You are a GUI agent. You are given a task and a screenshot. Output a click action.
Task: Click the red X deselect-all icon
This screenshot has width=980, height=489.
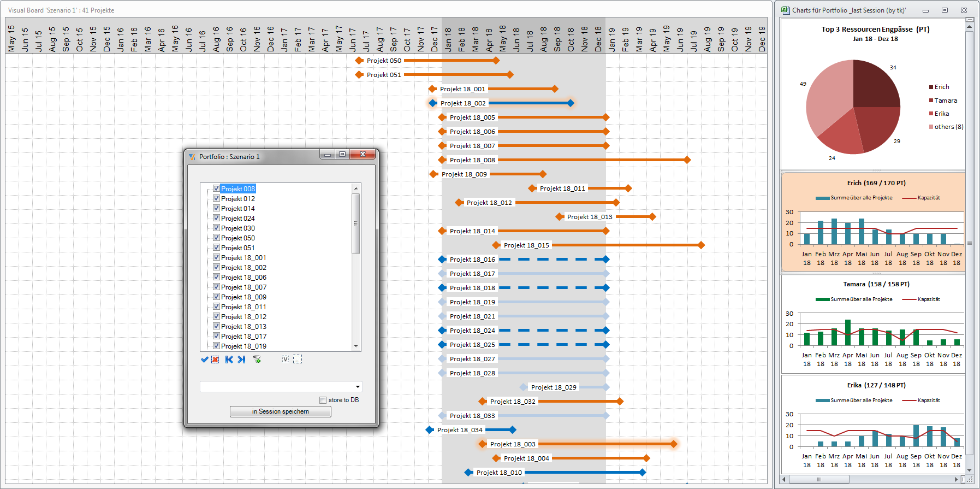click(215, 360)
